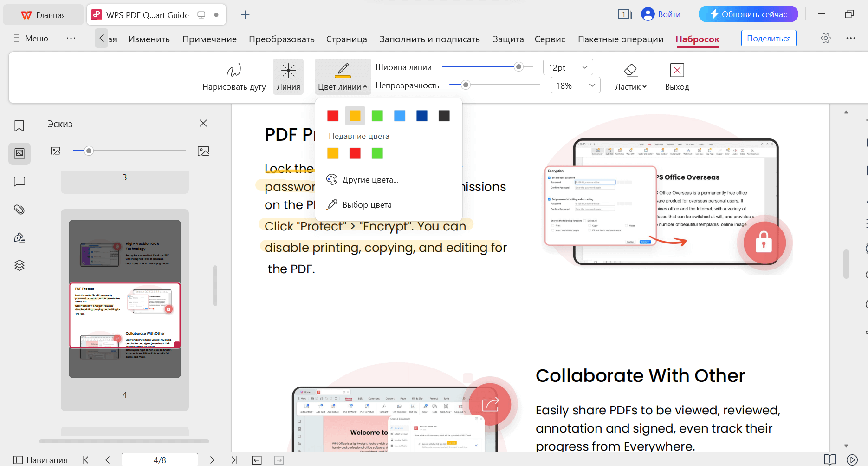Click the Ластик eraser tool
The image size is (868, 466).
pyautogui.click(x=630, y=76)
